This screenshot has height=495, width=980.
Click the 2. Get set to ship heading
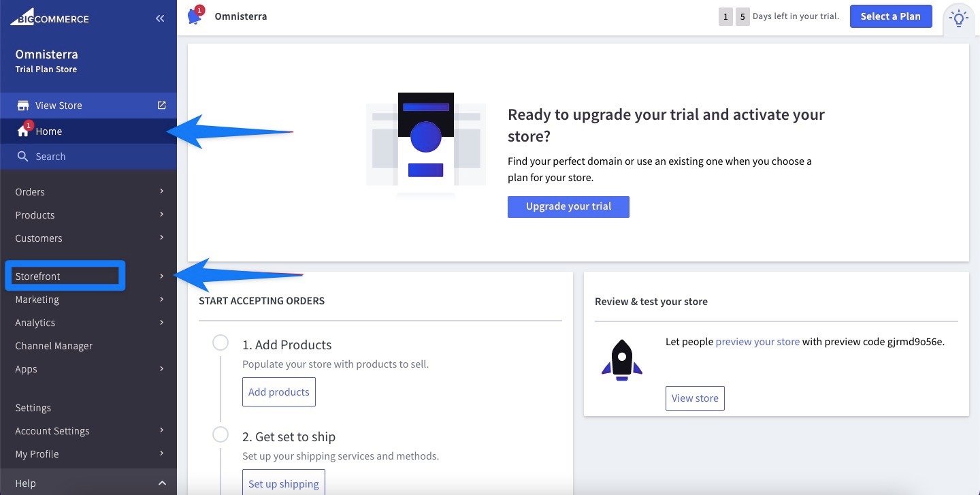[289, 436]
